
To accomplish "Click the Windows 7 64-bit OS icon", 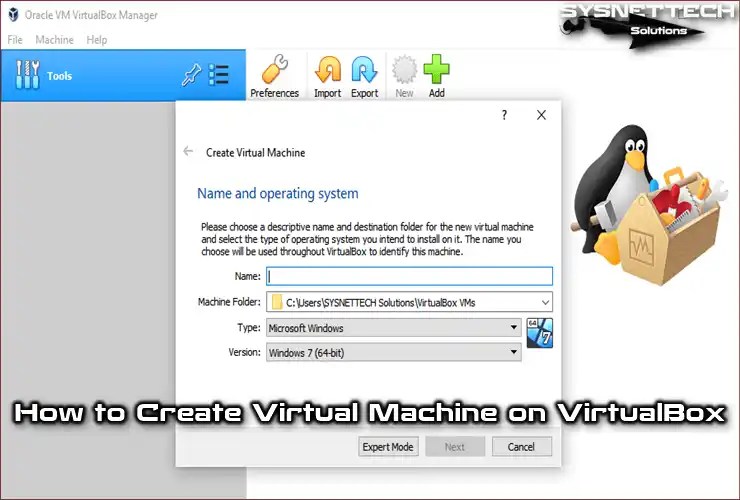I will (x=539, y=333).
